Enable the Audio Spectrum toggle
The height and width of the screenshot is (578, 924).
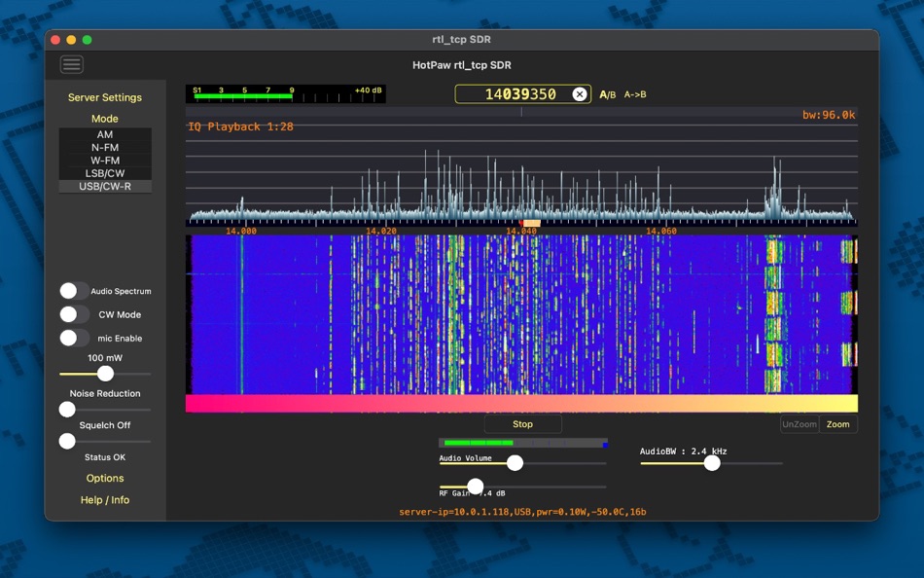point(74,291)
